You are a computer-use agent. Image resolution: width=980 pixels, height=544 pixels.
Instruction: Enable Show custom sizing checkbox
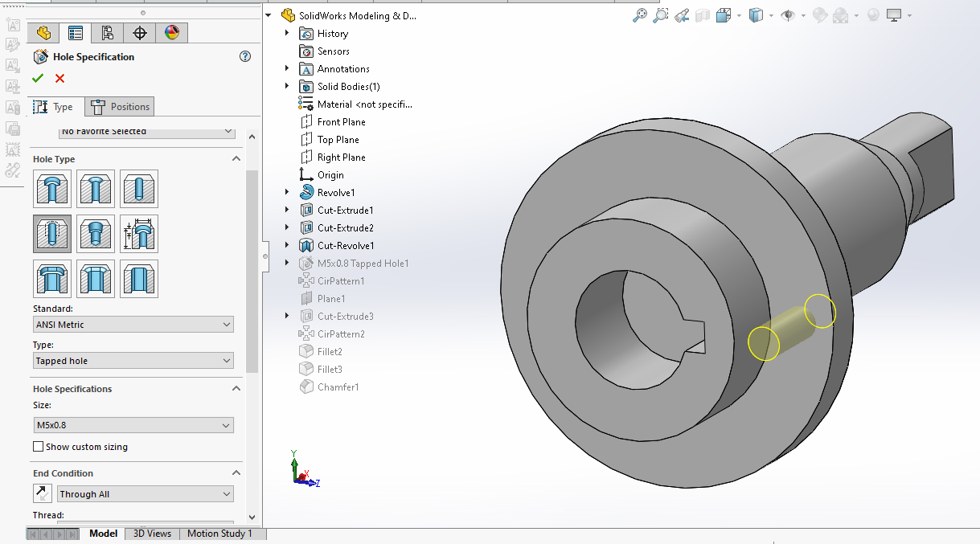click(39, 447)
